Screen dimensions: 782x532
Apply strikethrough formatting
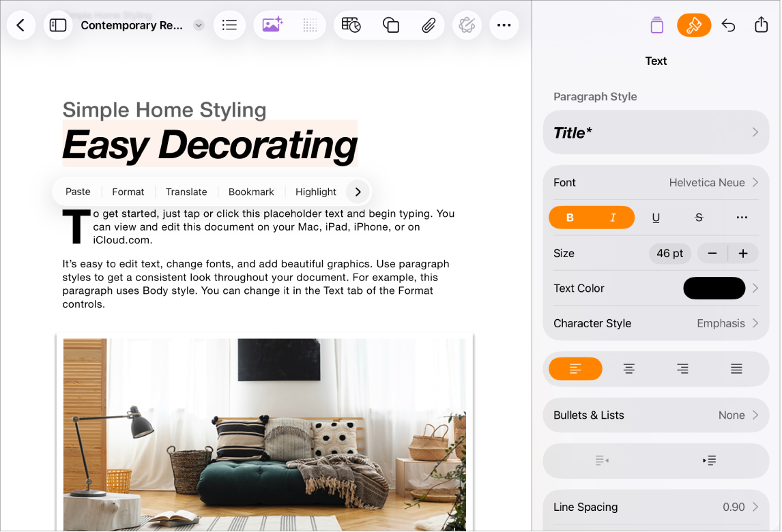pyautogui.click(x=699, y=217)
